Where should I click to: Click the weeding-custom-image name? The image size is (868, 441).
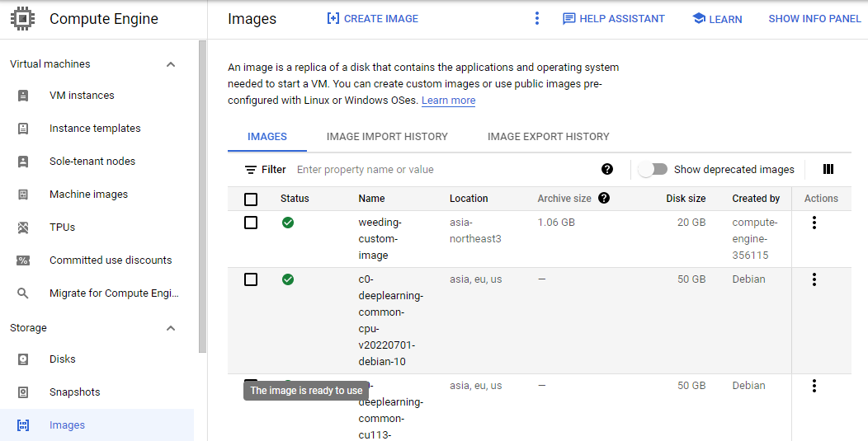(x=380, y=239)
